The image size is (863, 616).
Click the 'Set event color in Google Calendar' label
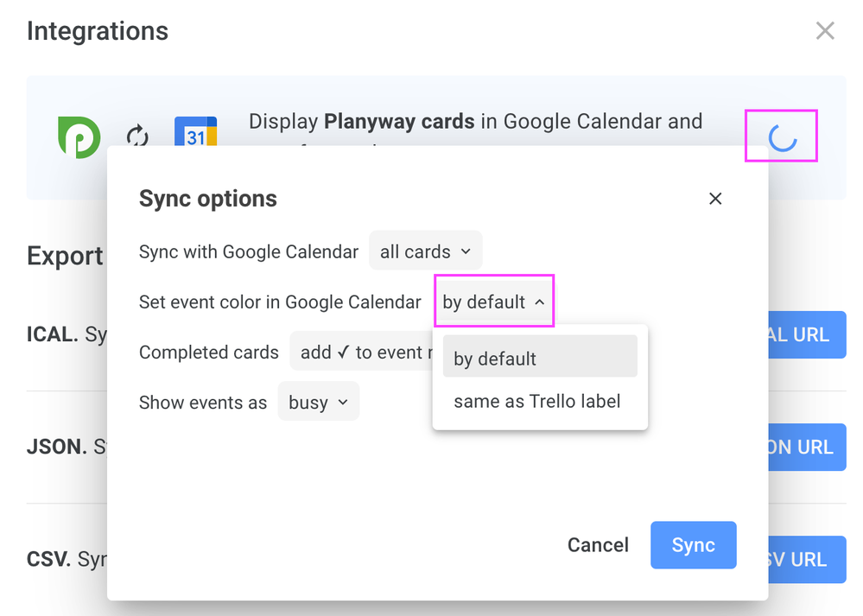click(x=280, y=302)
